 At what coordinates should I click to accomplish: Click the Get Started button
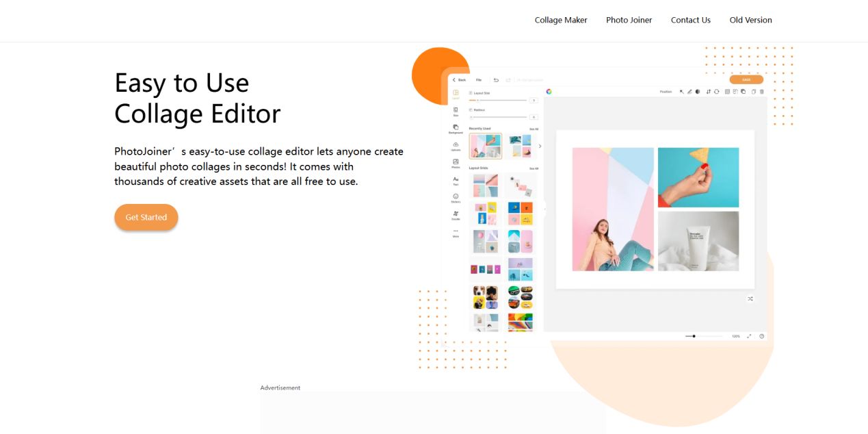click(146, 217)
